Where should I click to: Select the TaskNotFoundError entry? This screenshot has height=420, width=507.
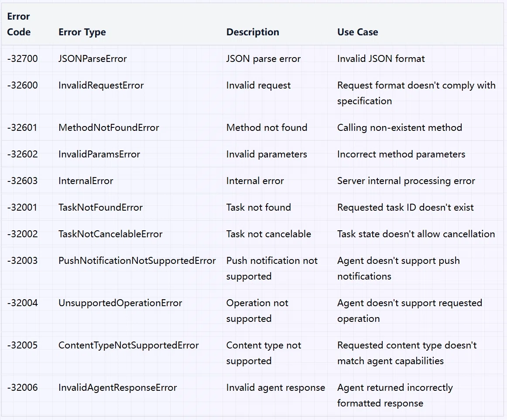coord(100,207)
